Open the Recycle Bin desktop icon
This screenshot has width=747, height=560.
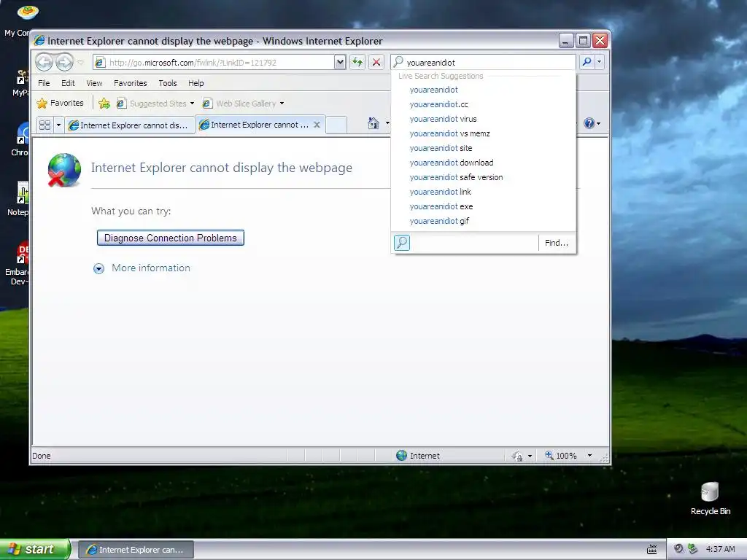click(x=710, y=499)
